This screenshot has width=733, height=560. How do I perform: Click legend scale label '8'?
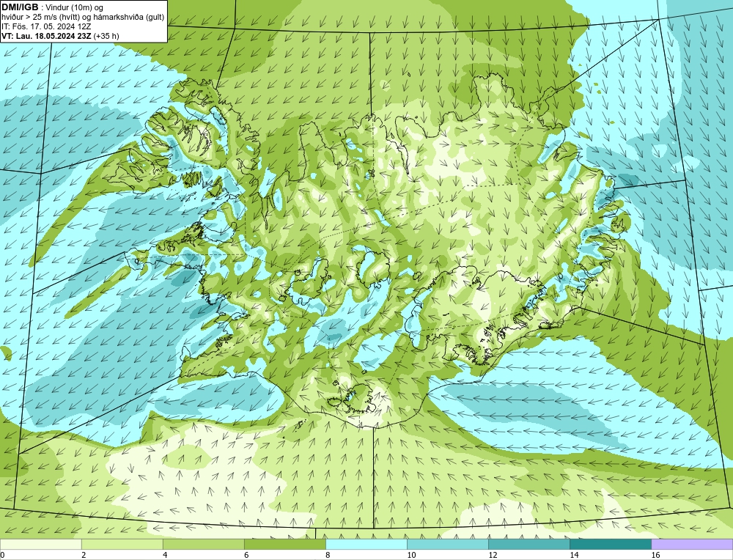[x=328, y=555]
